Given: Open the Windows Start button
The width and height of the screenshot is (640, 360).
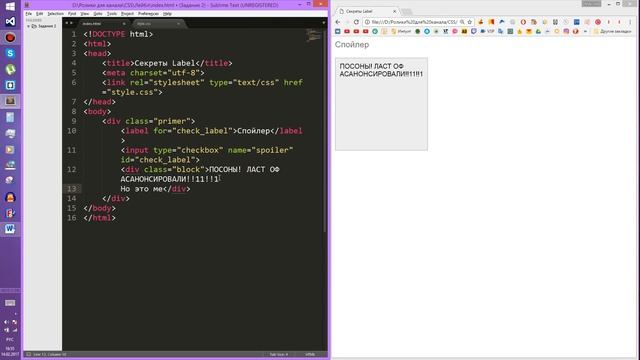Looking at the screenshot, I should coord(10,6).
